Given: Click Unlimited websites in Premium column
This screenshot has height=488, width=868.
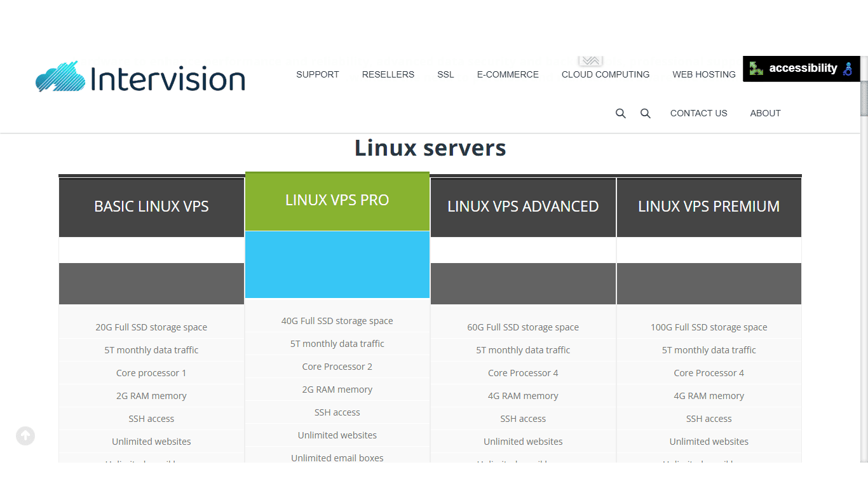Looking at the screenshot, I should pos(709,442).
